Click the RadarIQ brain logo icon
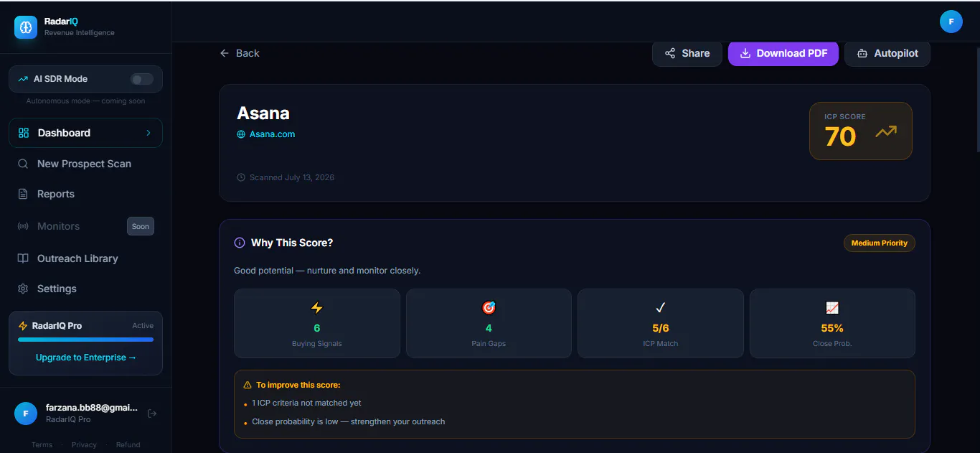The height and width of the screenshot is (453, 980). click(x=26, y=27)
